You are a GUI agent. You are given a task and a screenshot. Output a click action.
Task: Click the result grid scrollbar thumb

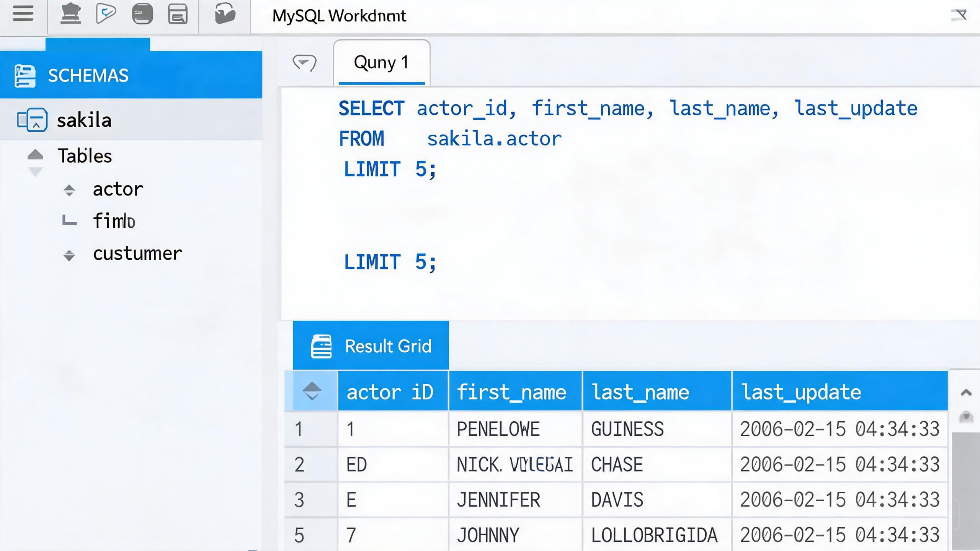click(966, 492)
